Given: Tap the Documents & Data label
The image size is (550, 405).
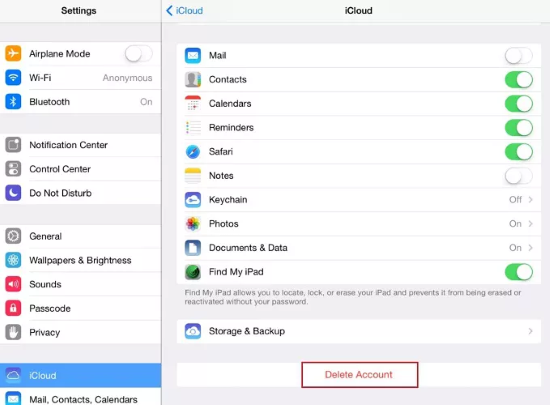Looking at the screenshot, I should tap(248, 248).
